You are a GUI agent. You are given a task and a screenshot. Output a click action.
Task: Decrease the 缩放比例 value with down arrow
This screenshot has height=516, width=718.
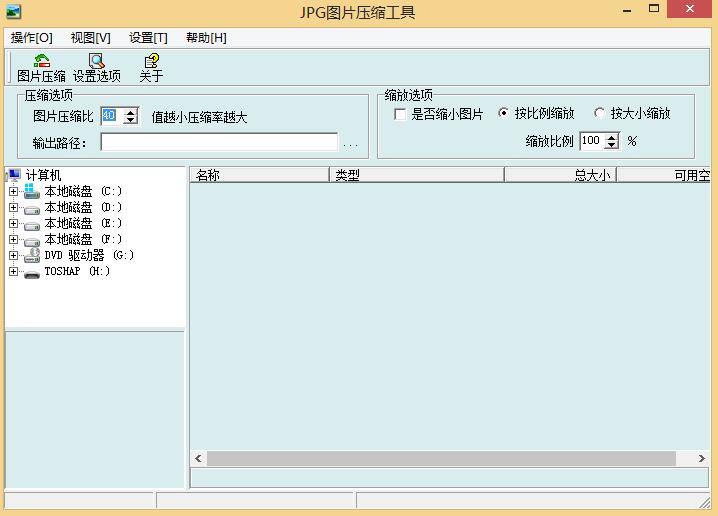coord(612,145)
